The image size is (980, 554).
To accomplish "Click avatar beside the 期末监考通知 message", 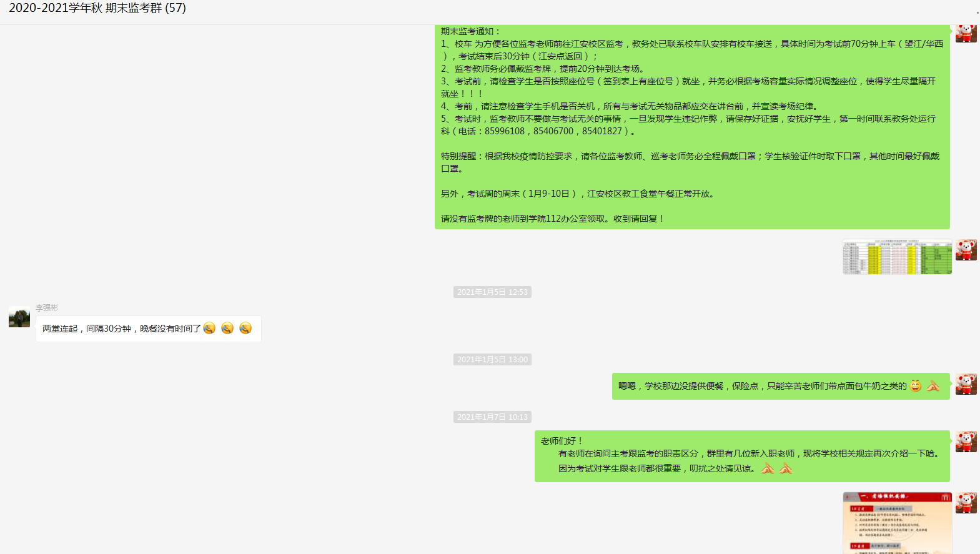I will coord(966,33).
